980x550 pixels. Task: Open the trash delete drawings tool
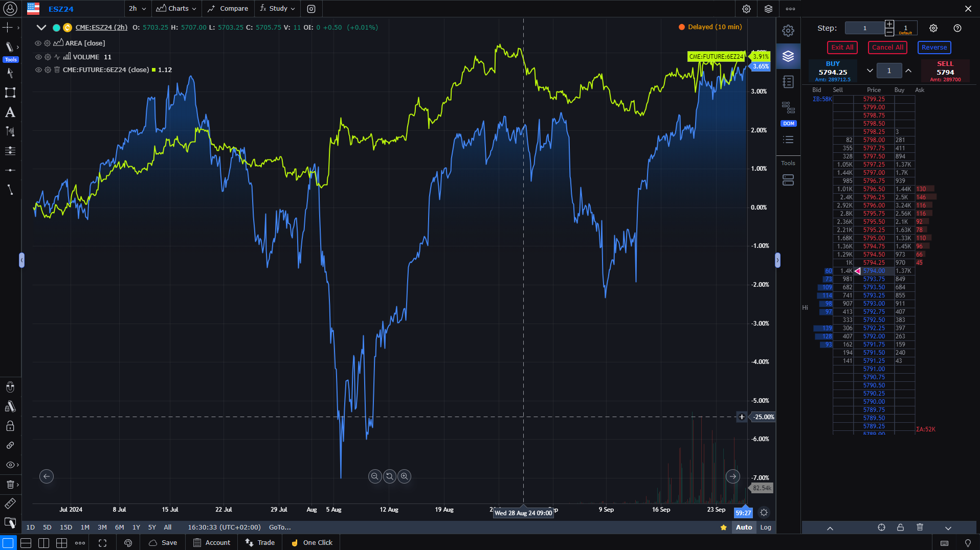[x=10, y=484]
